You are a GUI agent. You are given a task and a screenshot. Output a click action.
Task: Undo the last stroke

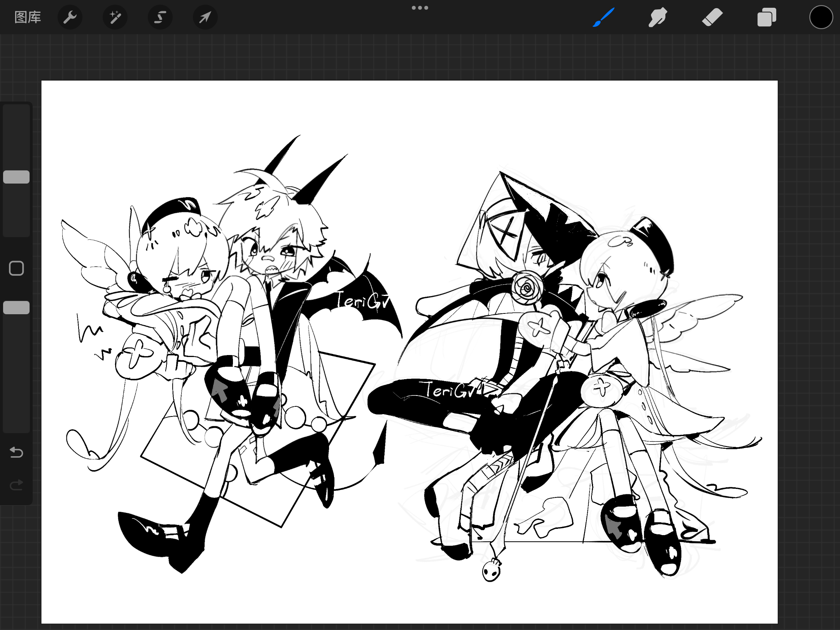coord(16,452)
